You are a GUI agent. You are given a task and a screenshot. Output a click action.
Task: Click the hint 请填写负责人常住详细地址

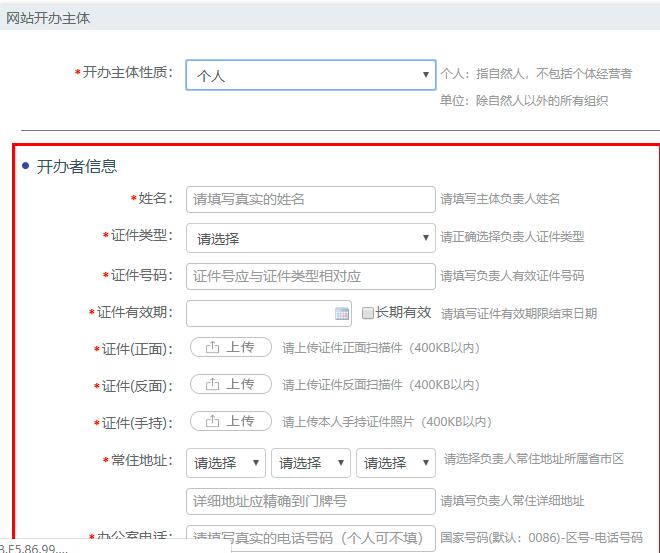(512, 501)
